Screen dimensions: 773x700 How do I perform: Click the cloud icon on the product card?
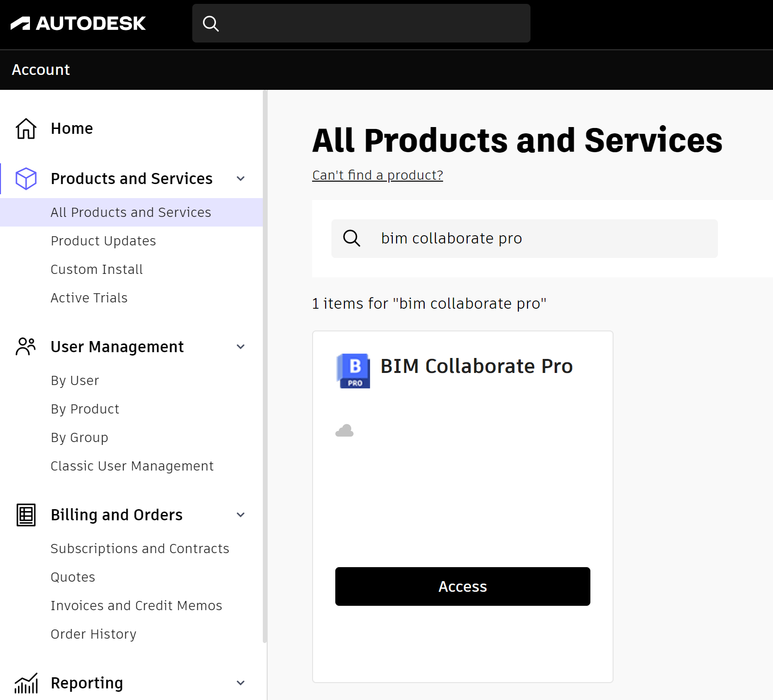[345, 430]
